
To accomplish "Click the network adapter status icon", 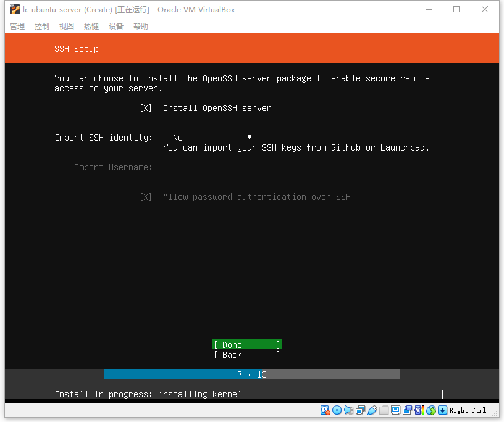I will click(361, 410).
